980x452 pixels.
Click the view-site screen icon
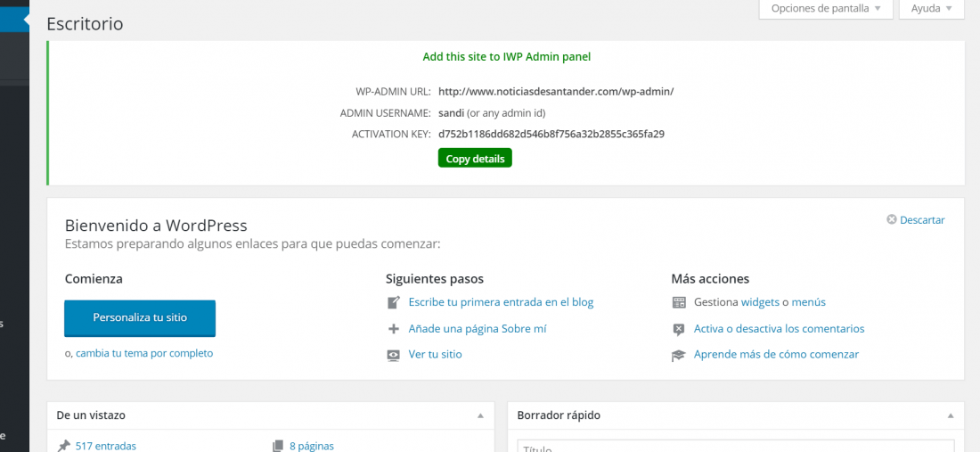tap(393, 355)
